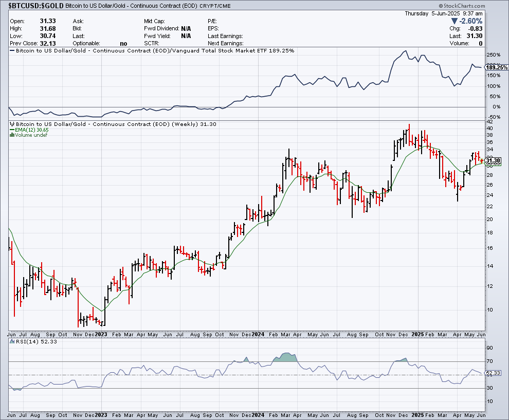The height and width of the screenshot is (420, 509).
Task: Click the 'Mkt Cap:' label
Action: (x=154, y=21)
